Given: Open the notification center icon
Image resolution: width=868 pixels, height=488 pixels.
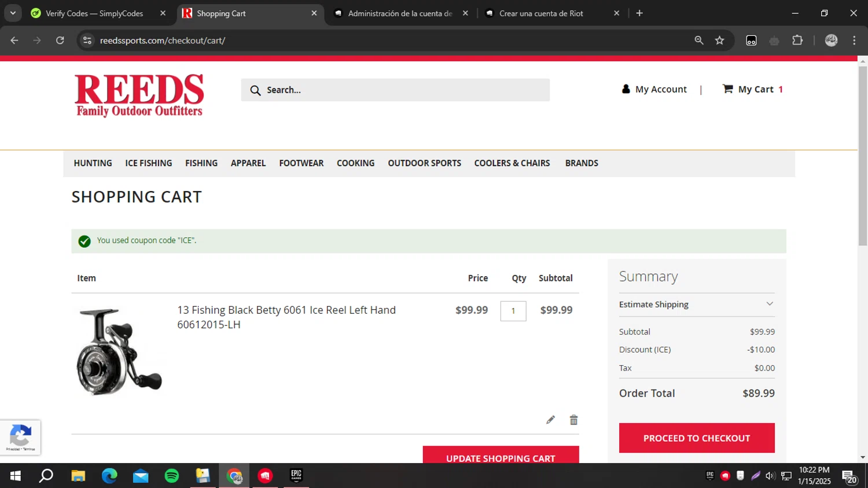Looking at the screenshot, I should click(849, 476).
